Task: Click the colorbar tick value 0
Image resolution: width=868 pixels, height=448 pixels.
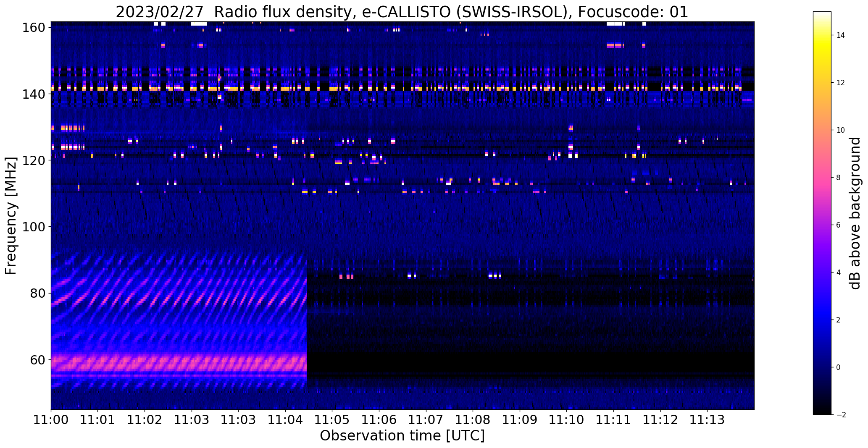Action: 839,367
